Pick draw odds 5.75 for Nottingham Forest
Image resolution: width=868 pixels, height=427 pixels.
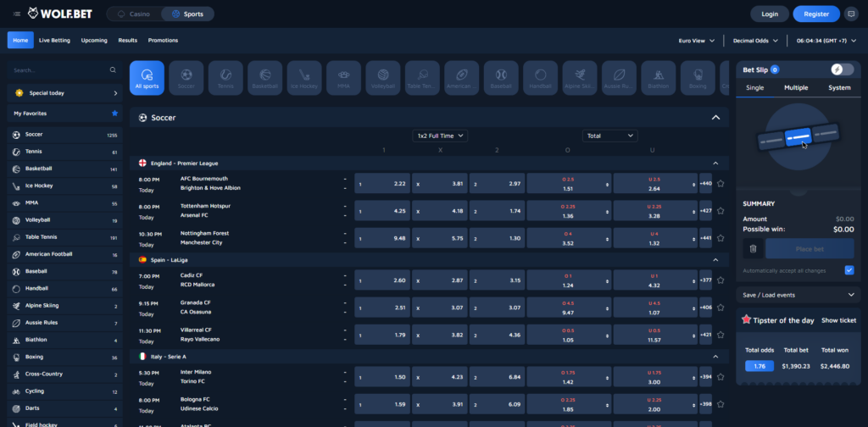coord(440,238)
